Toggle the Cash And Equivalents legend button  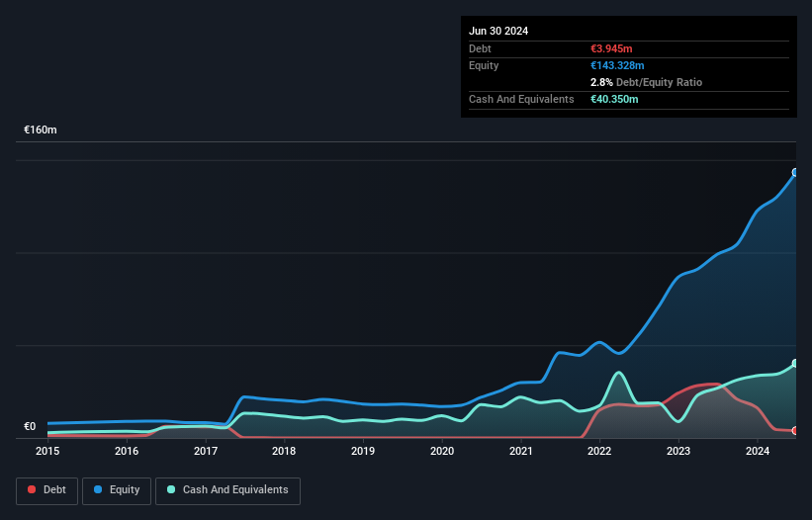pos(227,490)
